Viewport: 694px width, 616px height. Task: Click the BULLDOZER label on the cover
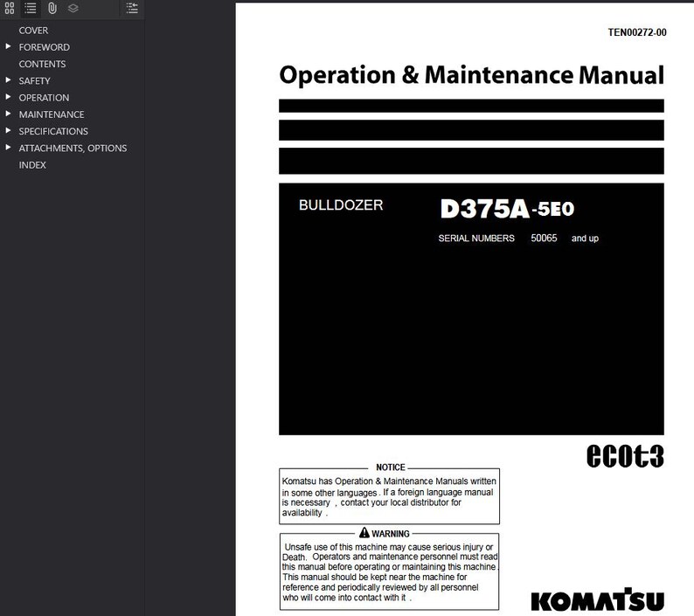coord(341,205)
